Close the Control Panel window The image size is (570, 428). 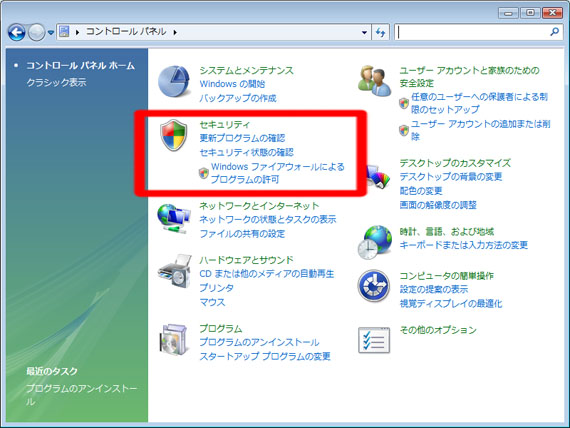tap(553, 13)
